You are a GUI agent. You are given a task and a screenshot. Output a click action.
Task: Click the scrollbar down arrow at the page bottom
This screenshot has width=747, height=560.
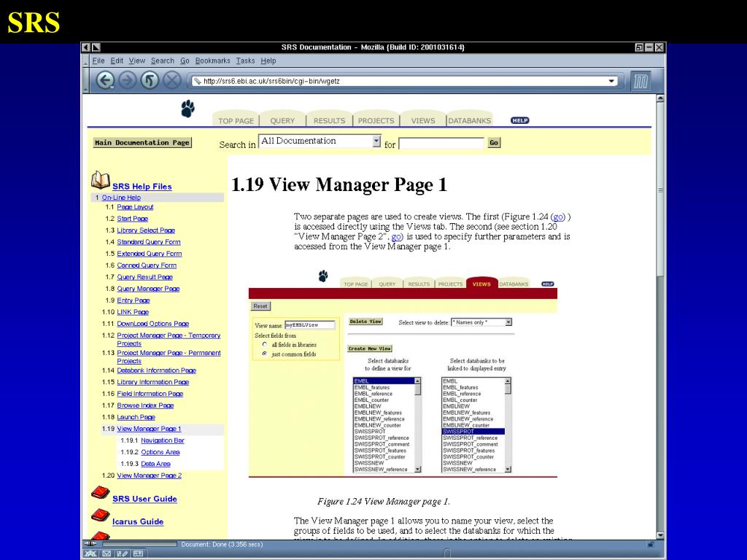point(660,534)
